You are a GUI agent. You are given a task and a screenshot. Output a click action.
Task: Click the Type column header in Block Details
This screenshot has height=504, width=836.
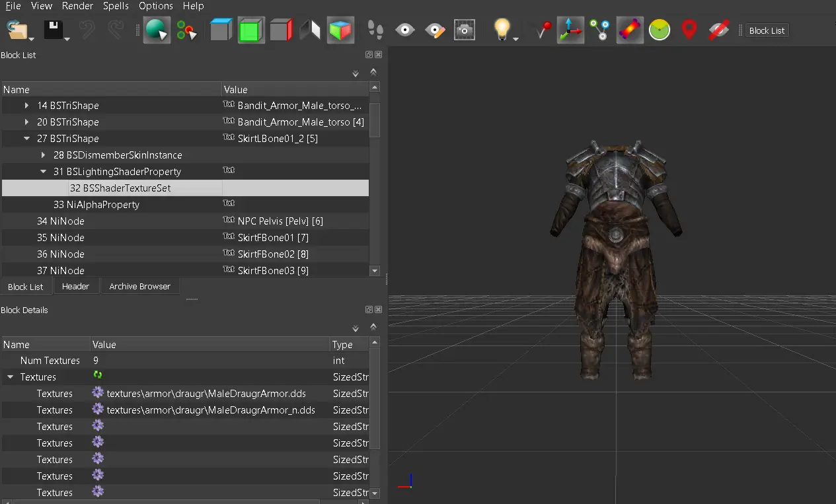(350, 345)
